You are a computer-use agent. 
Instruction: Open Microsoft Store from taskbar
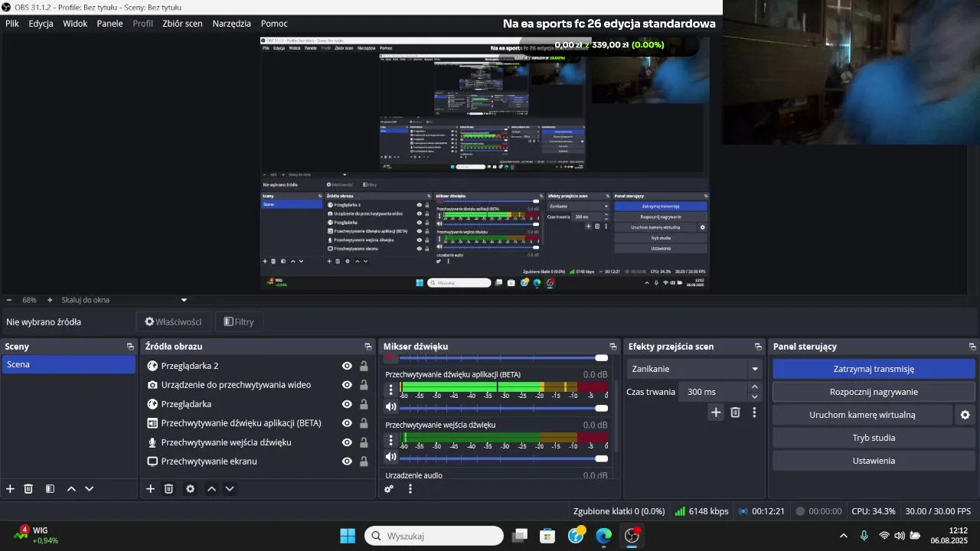pyautogui.click(x=547, y=536)
